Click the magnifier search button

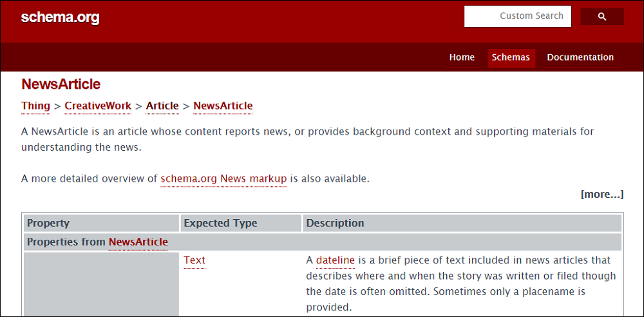click(601, 17)
